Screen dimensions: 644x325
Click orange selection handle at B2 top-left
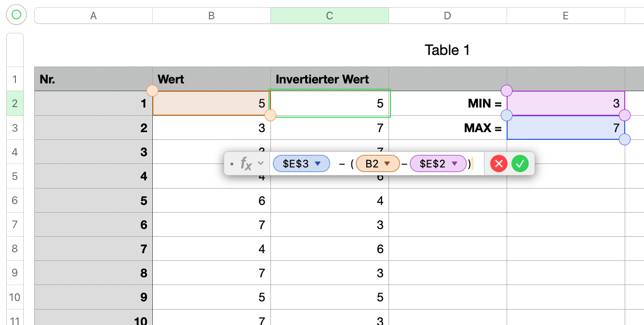[x=152, y=91]
